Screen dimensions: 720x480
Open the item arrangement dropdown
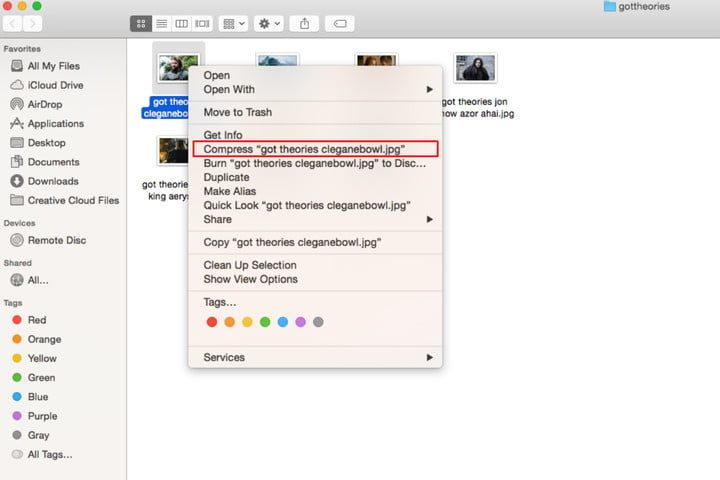(233, 23)
